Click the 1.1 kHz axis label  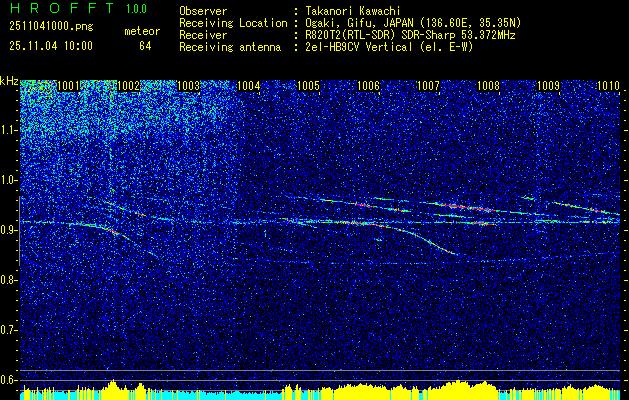(x=9, y=130)
